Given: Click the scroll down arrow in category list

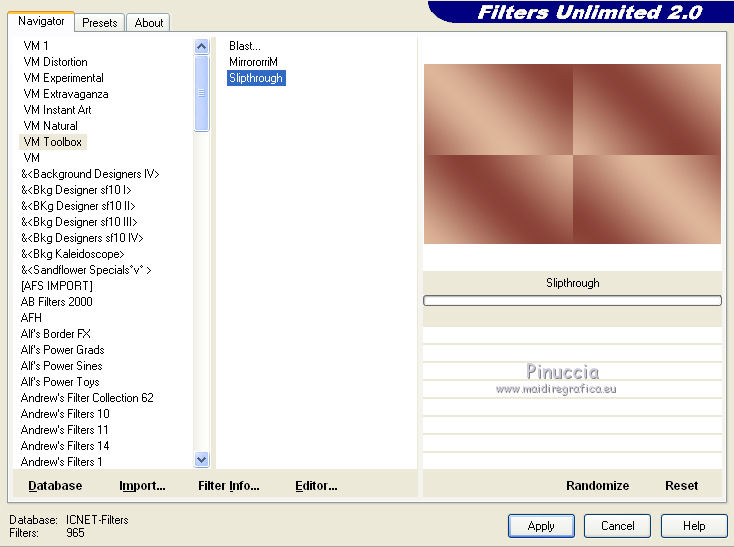Looking at the screenshot, I should tap(201, 459).
